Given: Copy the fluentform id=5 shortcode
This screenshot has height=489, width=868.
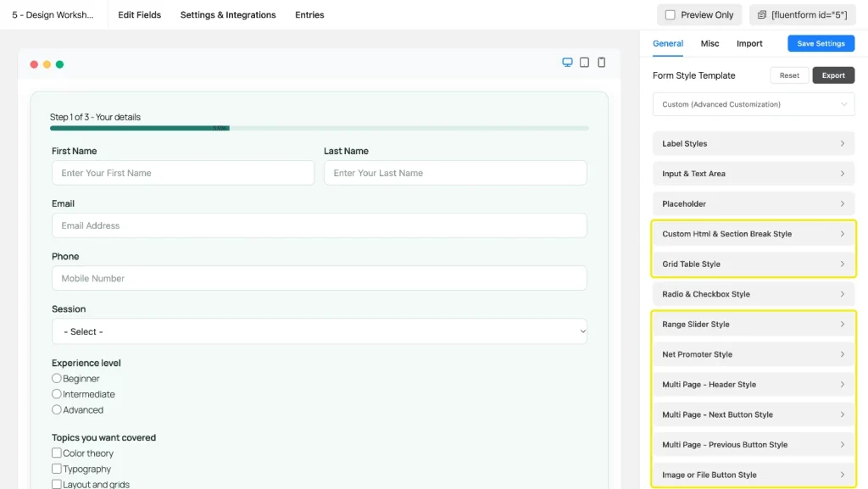Looking at the screenshot, I should pos(803,15).
